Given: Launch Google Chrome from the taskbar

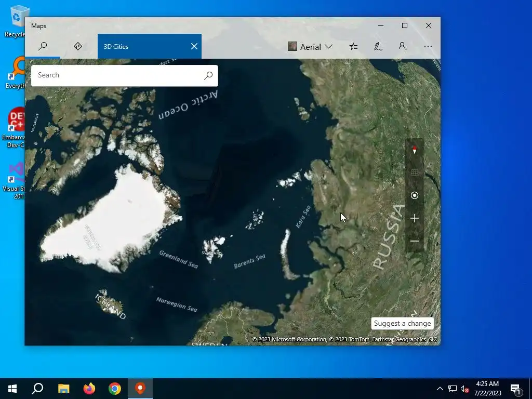Looking at the screenshot, I should [x=115, y=389].
